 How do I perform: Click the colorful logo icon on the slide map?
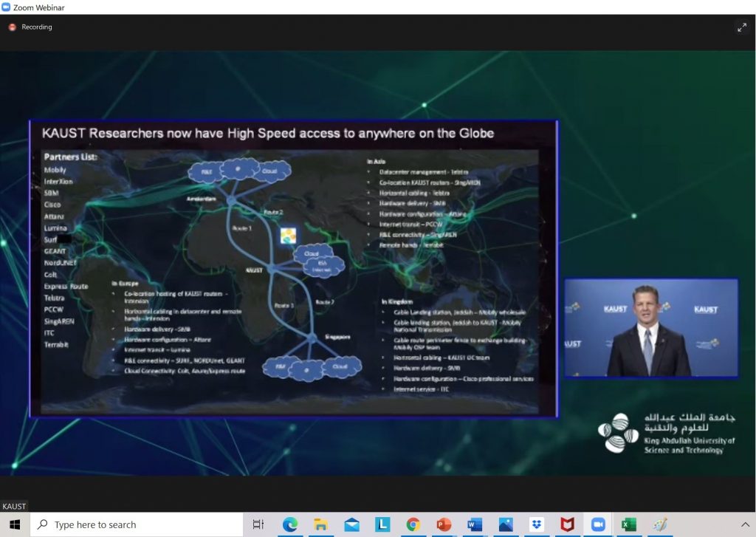[289, 236]
